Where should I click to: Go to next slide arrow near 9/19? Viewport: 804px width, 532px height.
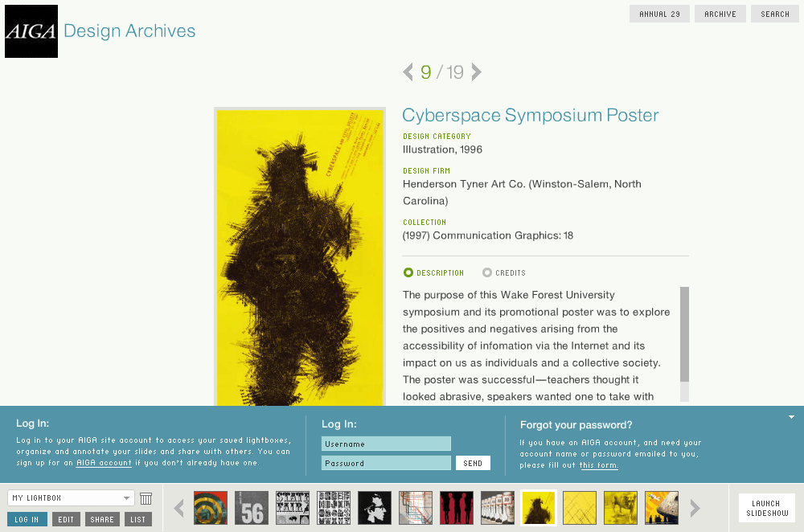coord(476,72)
